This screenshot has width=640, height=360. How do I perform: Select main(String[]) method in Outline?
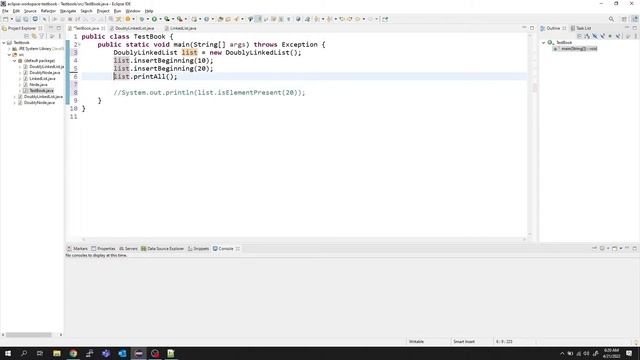click(x=576, y=49)
